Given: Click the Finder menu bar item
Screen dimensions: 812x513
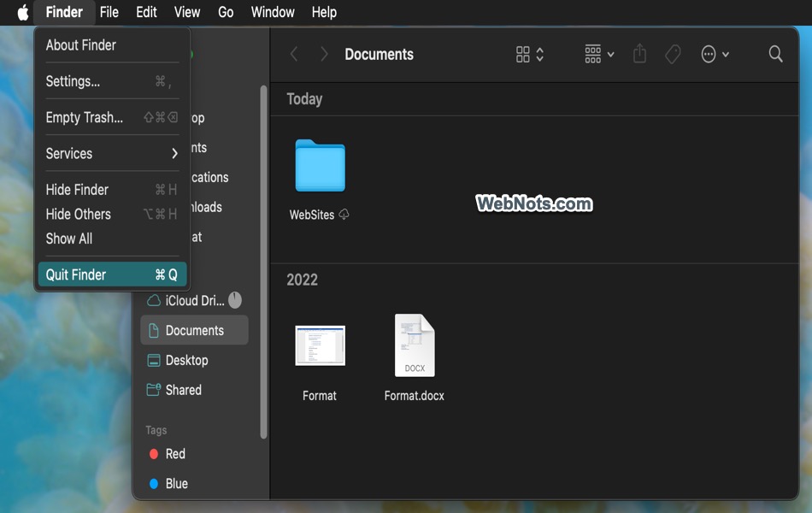Looking at the screenshot, I should click(64, 12).
